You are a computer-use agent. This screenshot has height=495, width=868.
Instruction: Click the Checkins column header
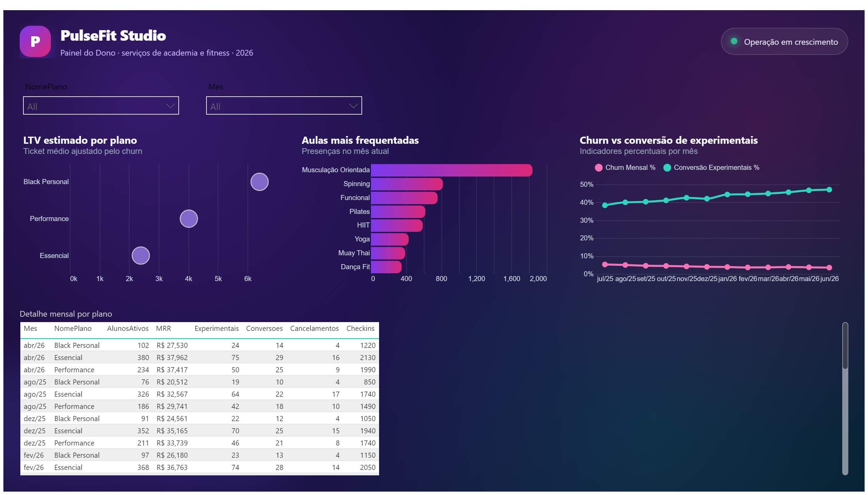click(360, 329)
